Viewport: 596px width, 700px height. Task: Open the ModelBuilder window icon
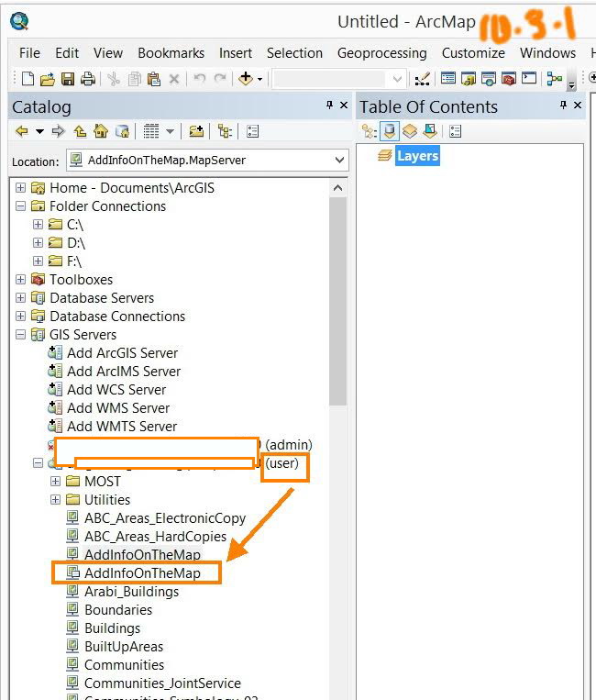(555, 79)
